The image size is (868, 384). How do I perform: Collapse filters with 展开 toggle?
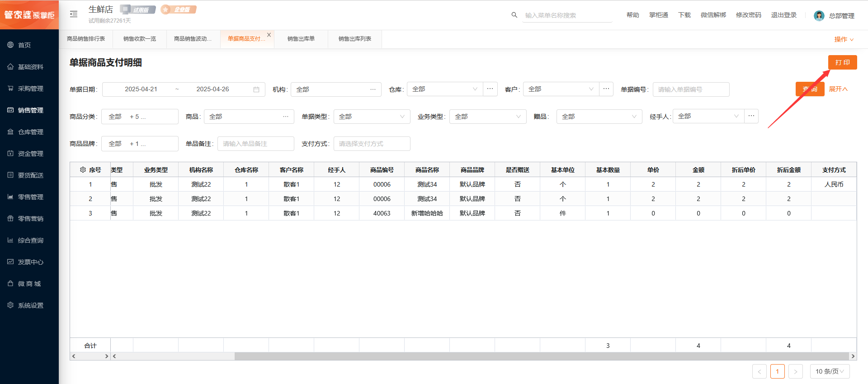click(838, 89)
